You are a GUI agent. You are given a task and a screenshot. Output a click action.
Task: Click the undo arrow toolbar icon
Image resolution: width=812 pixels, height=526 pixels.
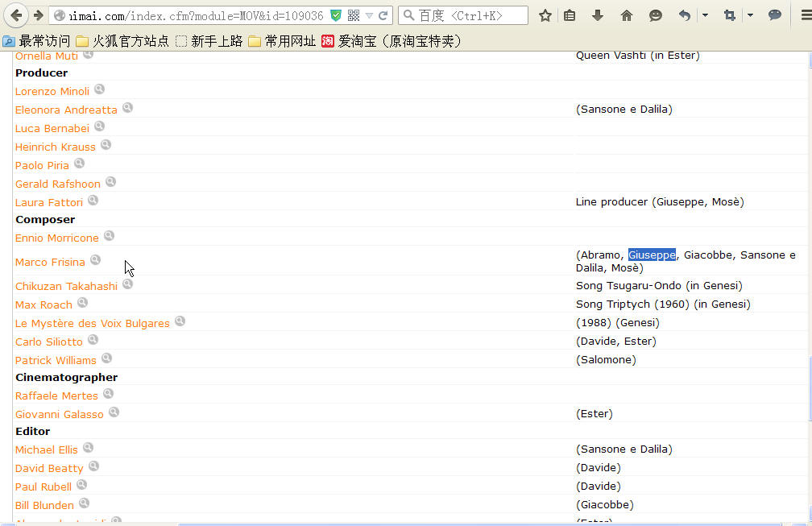685,15
